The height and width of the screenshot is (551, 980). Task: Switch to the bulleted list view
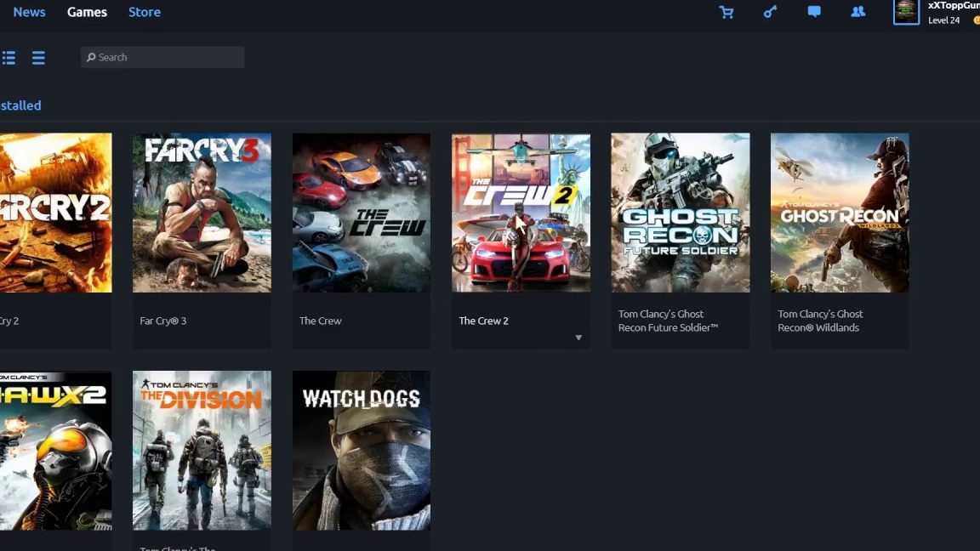point(9,58)
